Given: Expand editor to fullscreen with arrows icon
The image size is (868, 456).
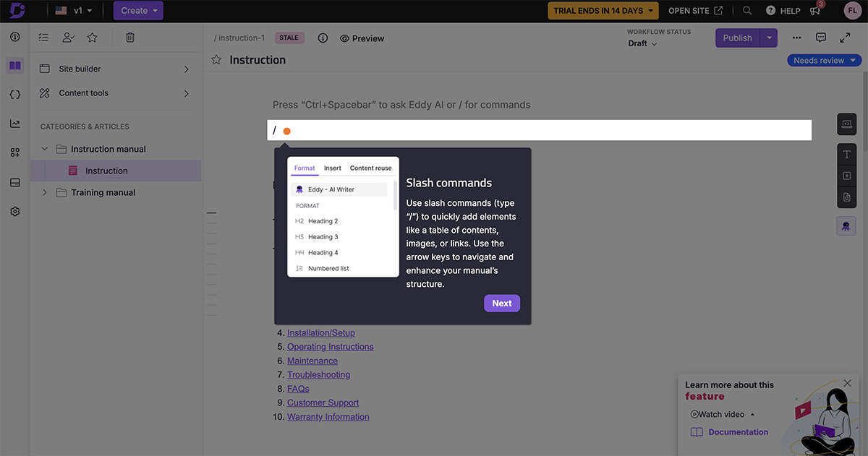Looking at the screenshot, I should (845, 38).
